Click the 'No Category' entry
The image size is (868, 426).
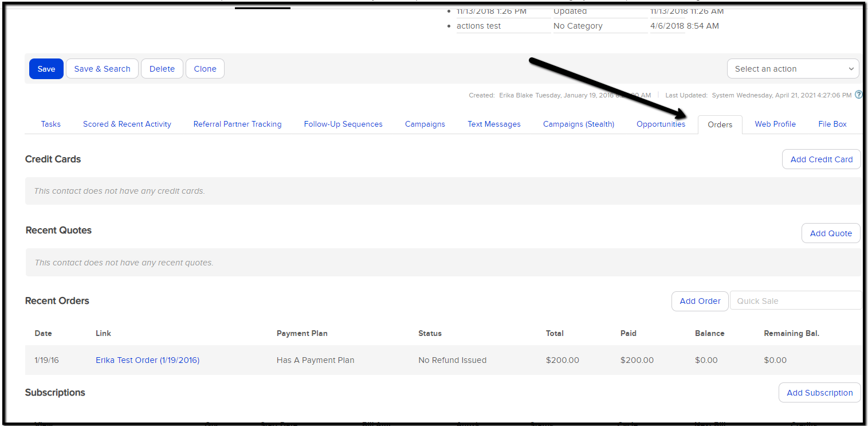coord(578,26)
